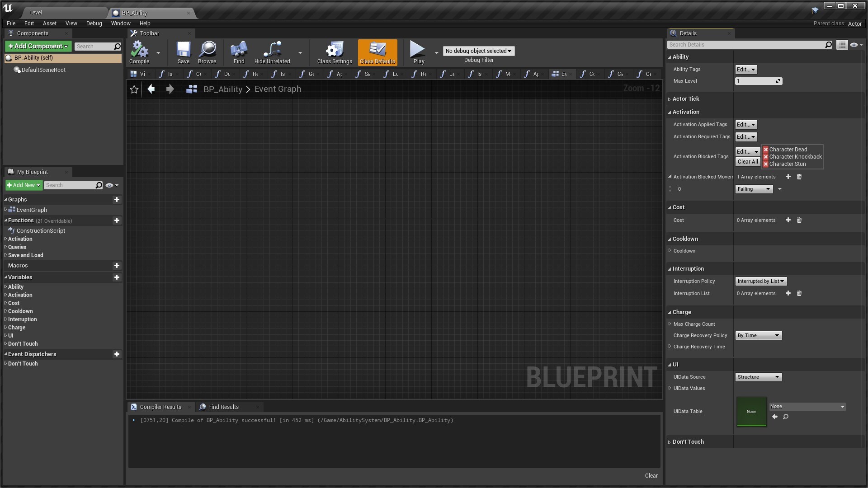
Task: Click inside the Search Details field
Action: pos(746,45)
